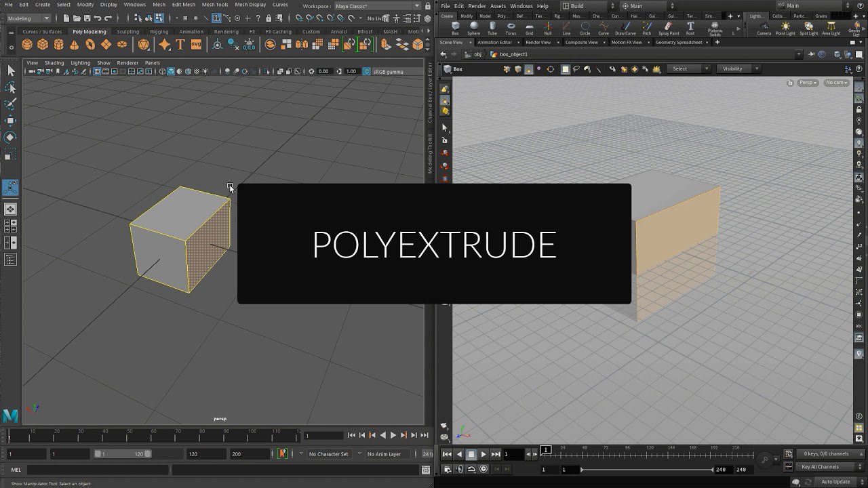
Task: Create a poly cube from Maya shelf
Action: 43,45
